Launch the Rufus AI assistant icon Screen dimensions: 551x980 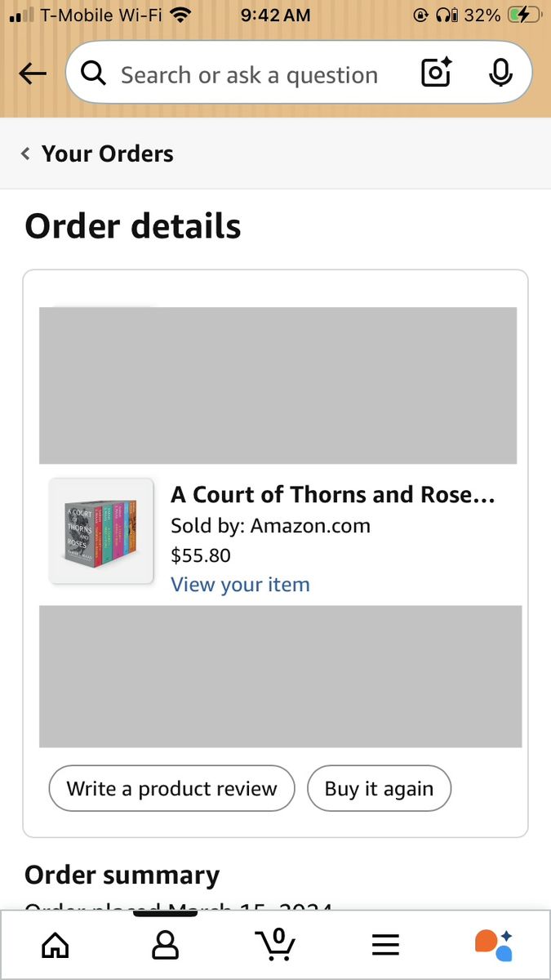494,945
